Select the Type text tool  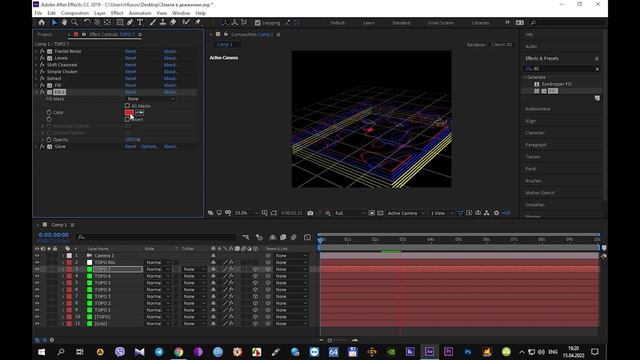[x=140, y=22]
